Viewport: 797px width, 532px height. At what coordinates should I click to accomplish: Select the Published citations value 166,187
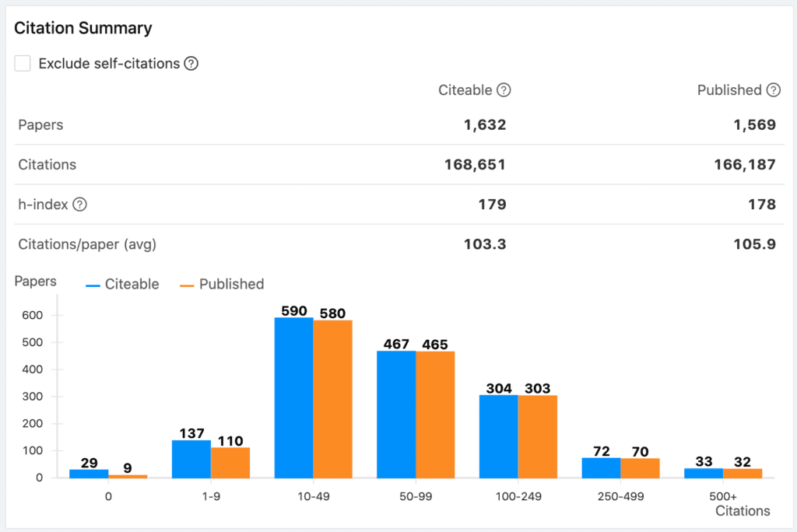(x=745, y=165)
